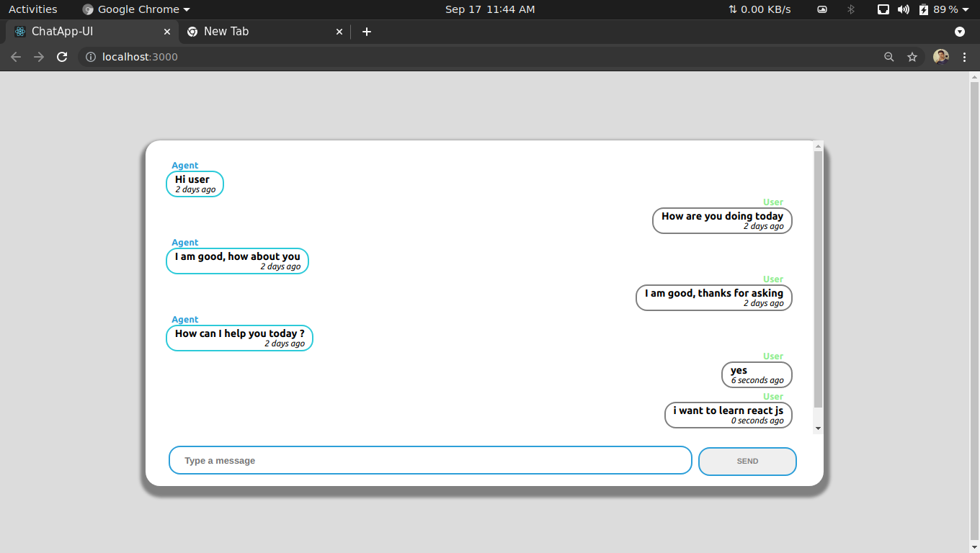Open a new browser tab with the plus button
The image size is (980, 553).
coord(367,32)
